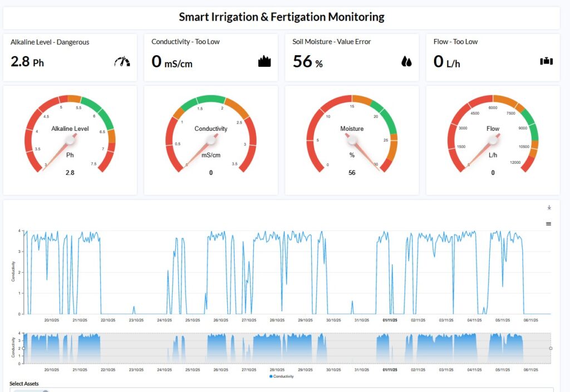Click the Smart Irrigation & Fertigation Monitoring title
This screenshot has height=392, width=570.
pyautogui.click(x=281, y=17)
